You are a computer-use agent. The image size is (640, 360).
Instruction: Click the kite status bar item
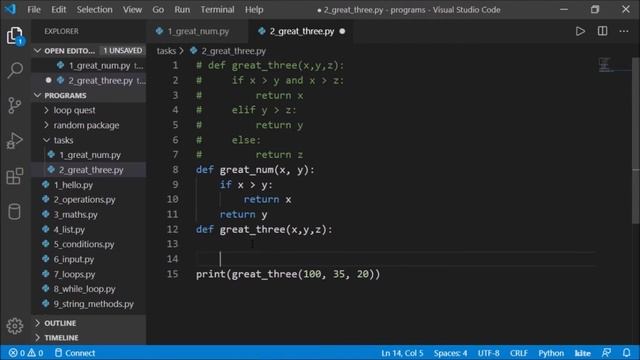click(582, 353)
